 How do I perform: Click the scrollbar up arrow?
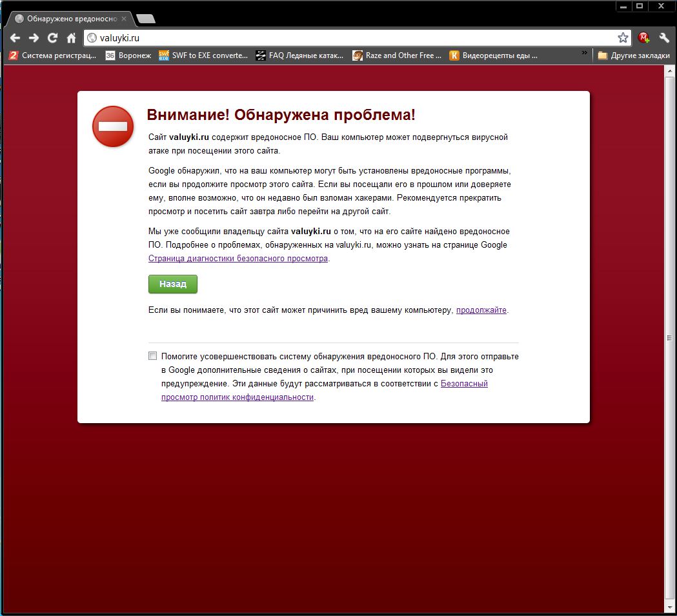(x=670, y=71)
